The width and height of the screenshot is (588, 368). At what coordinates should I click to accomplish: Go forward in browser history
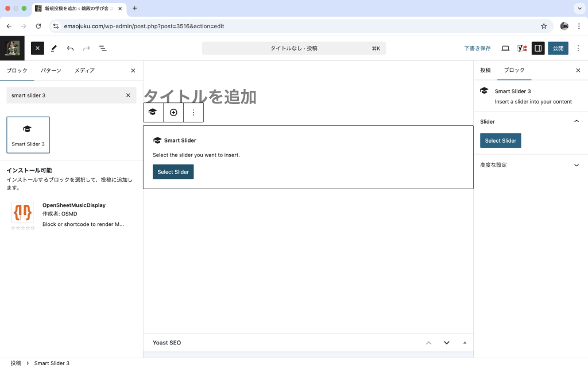coord(24,26)
